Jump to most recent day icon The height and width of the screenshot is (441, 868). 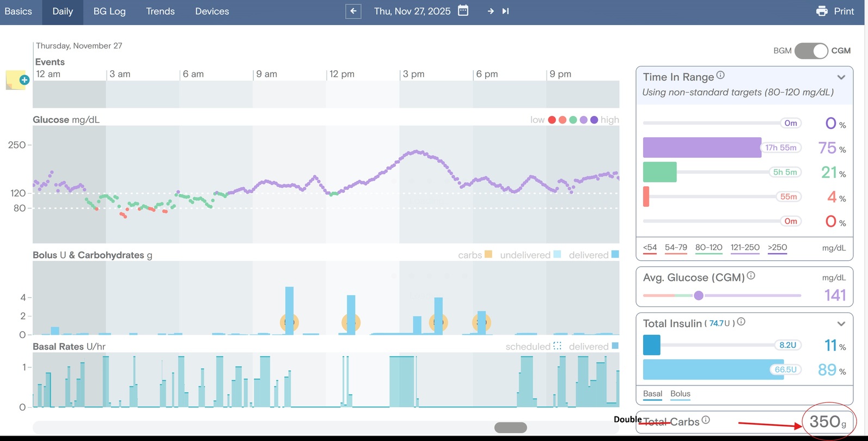pyautogui.click(x=505, y=11)
